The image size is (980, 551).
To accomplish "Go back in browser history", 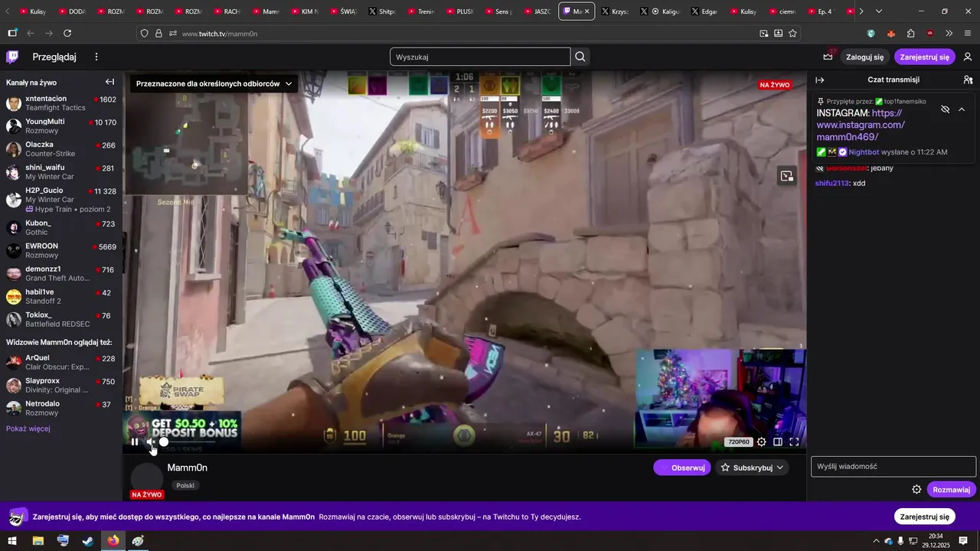I will (31, 34).
